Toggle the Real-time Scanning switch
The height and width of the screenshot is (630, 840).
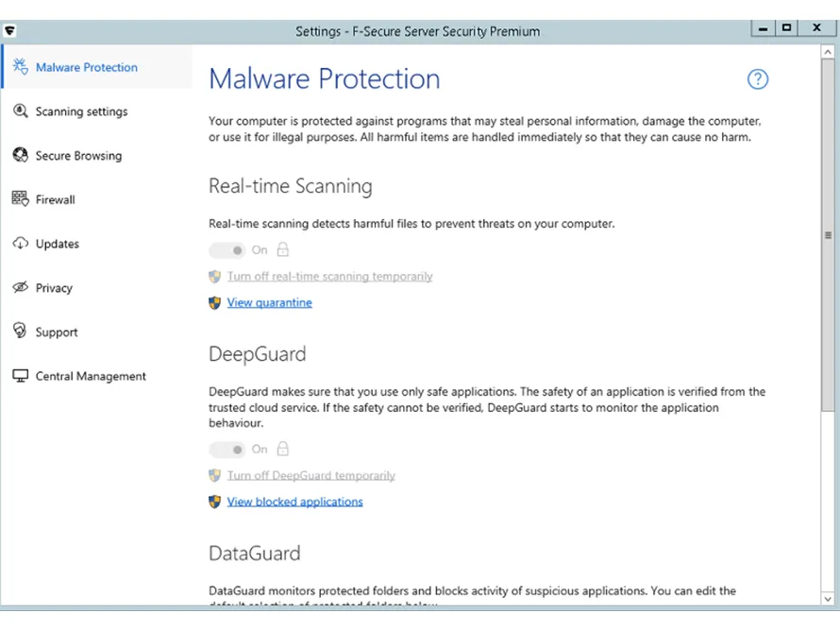pos(227,250)
